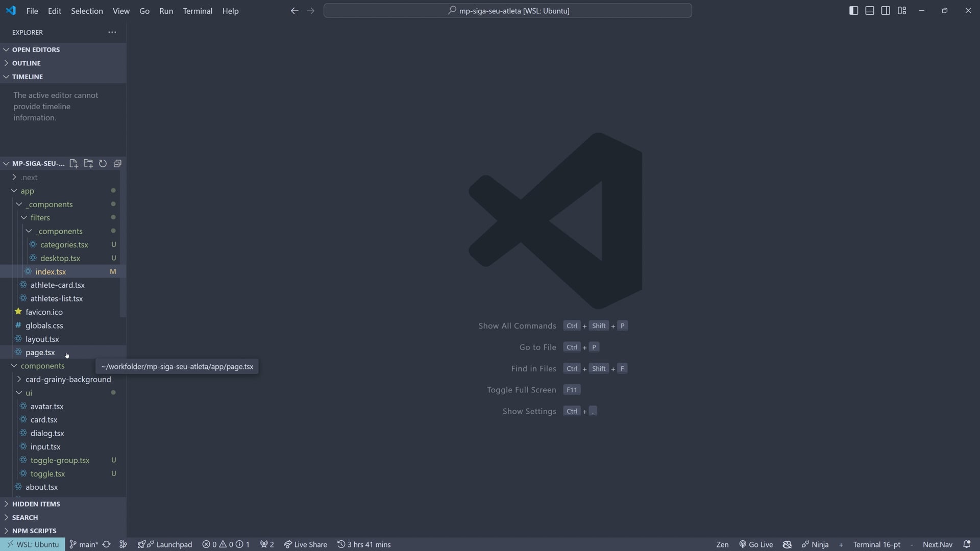Open the Selection menu
Screen dimensions: 980x551
(x=87, y=11)
